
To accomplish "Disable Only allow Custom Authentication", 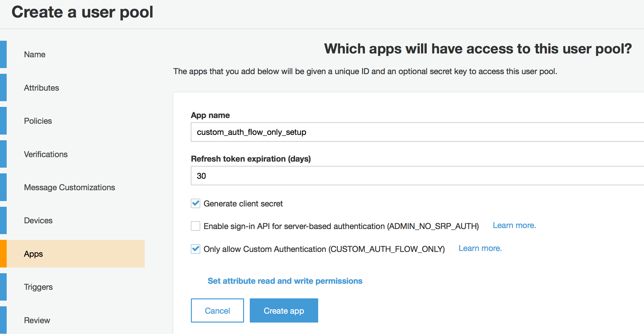I will pyautogui.click(x=195, y=249).
